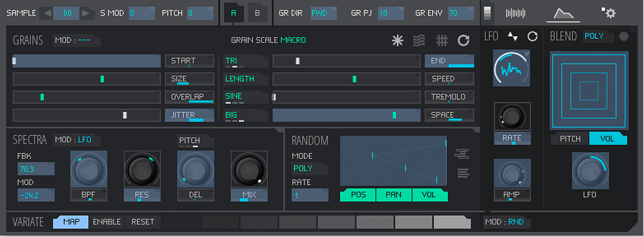
Task: Click the grain waves icon
Action: click(419, 40)
